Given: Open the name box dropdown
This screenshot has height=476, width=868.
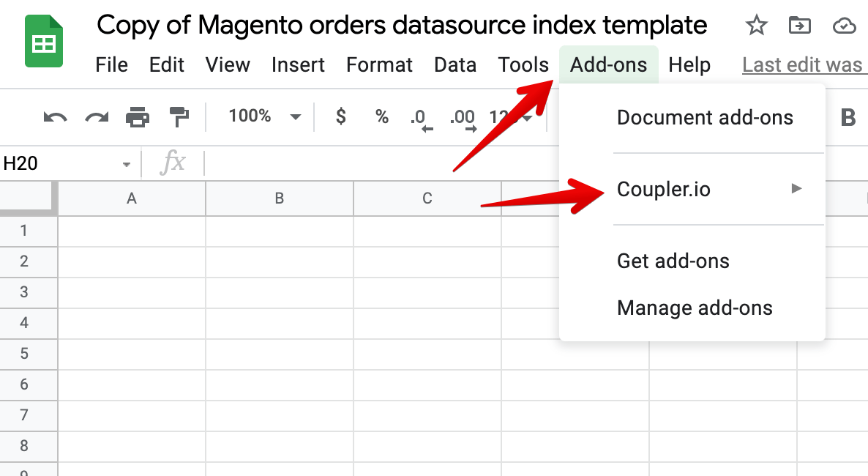Looking at the screenshot, I should (x=126, y=163).
